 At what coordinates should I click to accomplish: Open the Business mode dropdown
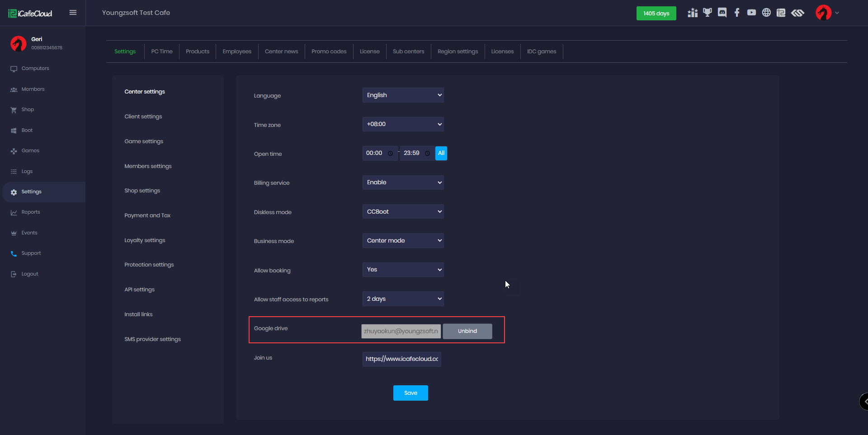coord(403,241)
